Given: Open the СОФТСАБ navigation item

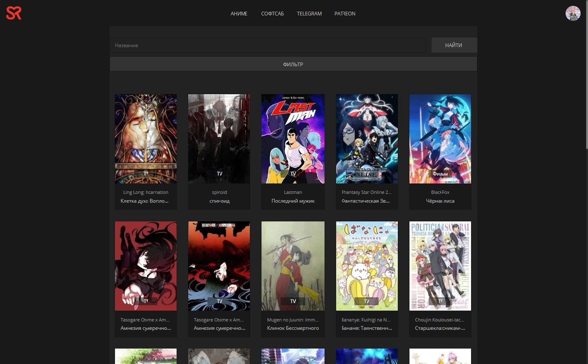Looking at the screenshot, I should [x=272, y=14].
